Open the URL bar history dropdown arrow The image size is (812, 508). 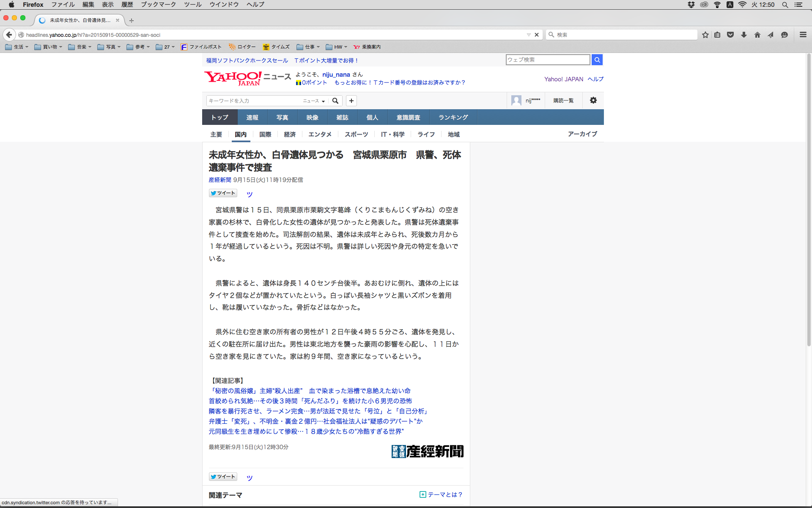[x=528, y=35]
